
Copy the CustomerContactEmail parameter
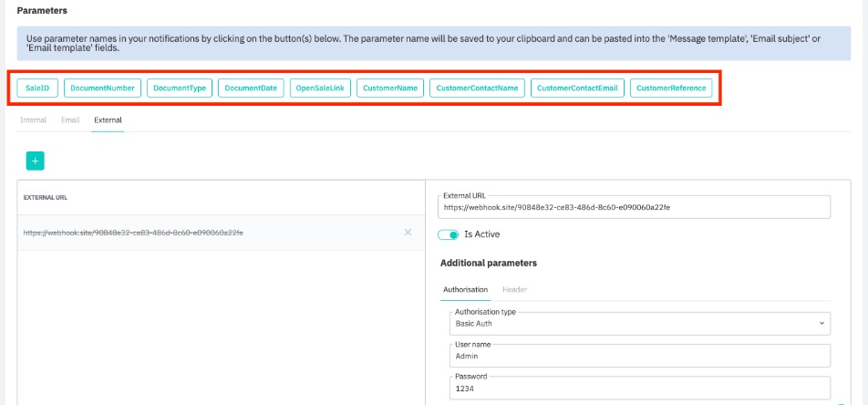(x=577, y=88)
